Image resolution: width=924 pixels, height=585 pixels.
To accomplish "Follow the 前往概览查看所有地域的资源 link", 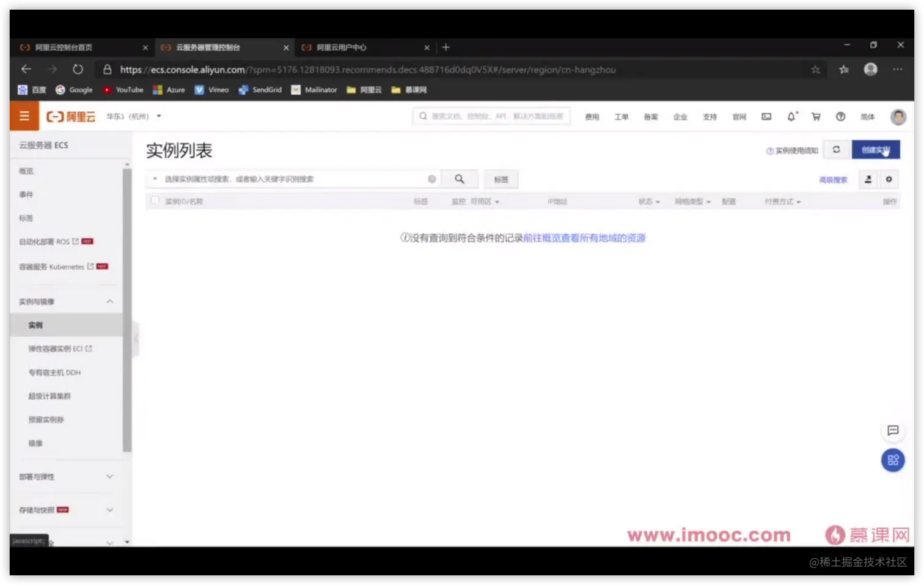I will coord(584,238).
